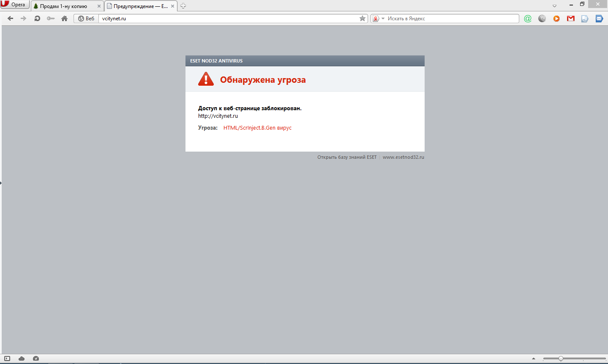Open Opera Link cloud sync icon
Image resolution: width=608 pixels, height=364 pixels.
22,359
